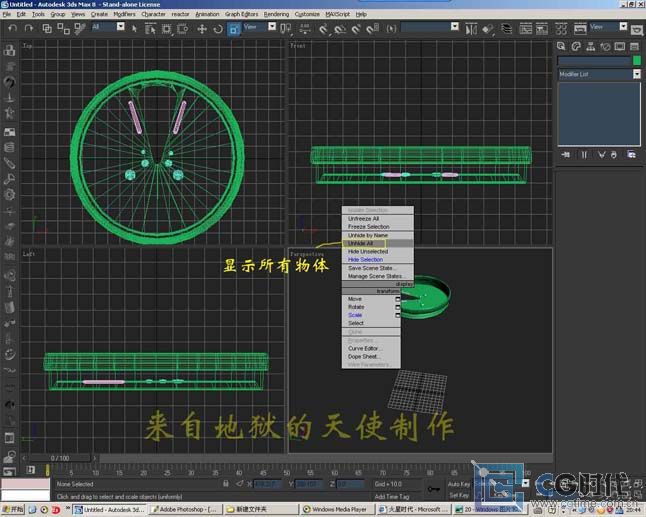
Task: Open the MAXScript menu
Action: (337, 14)
